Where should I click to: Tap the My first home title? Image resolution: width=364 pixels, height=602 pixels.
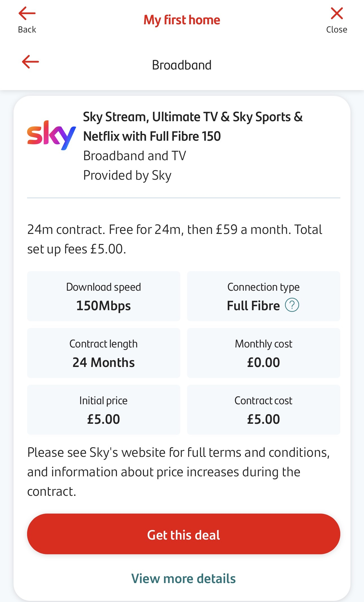pos(182,20)
